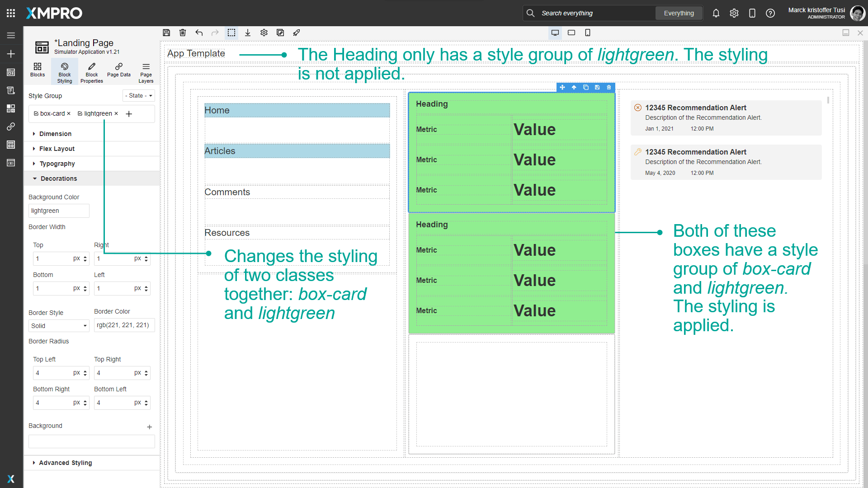Click the Home navigation item on canvas
Screen dimensions: 868x488
coord(297,110)
